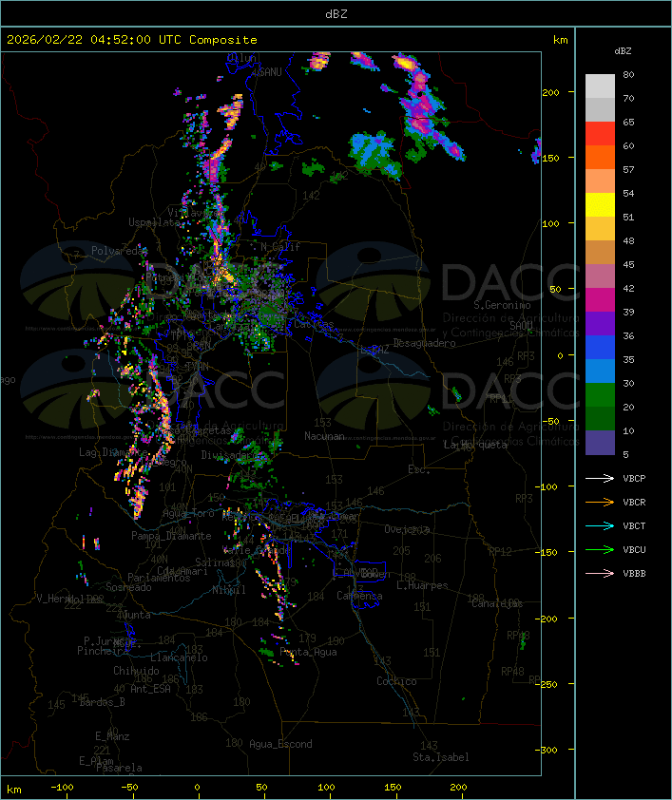Screen dimensions: 672x800
Task: Click the VBCT legend label
Action: click(x=634, y=525)
